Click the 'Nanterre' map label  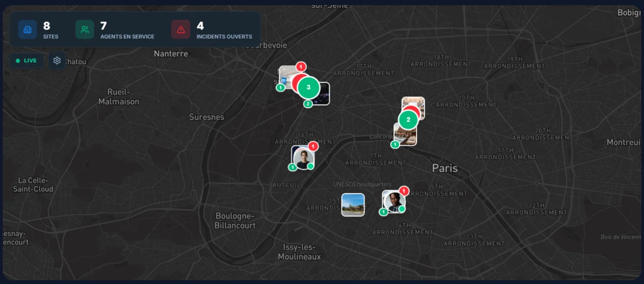point(171,54)
